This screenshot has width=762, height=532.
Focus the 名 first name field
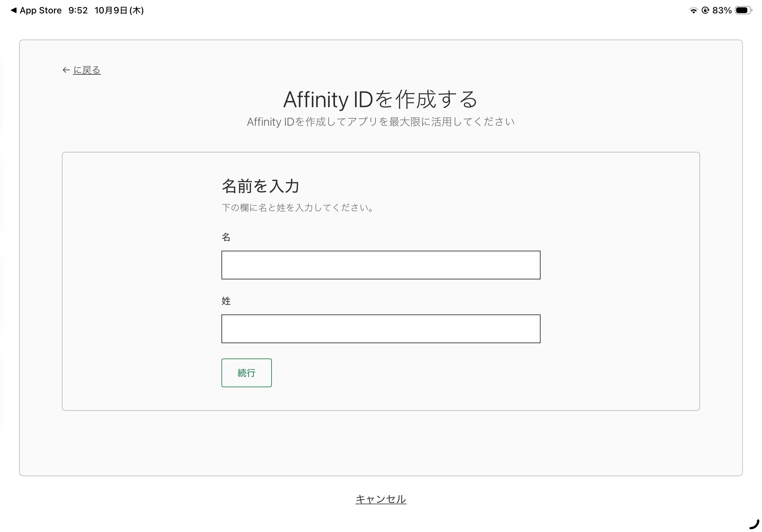(381, 265)
